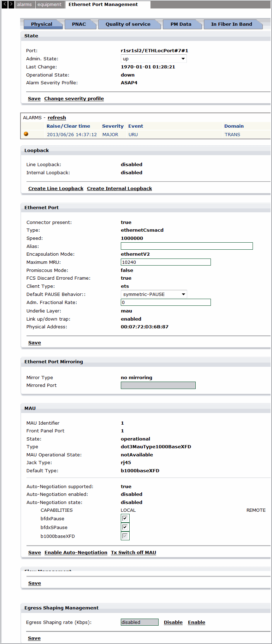Toggle the b1000baseXFD local capability checkbox
The image size is (272, 644).
pyautogui.click(x=125, y=536)
